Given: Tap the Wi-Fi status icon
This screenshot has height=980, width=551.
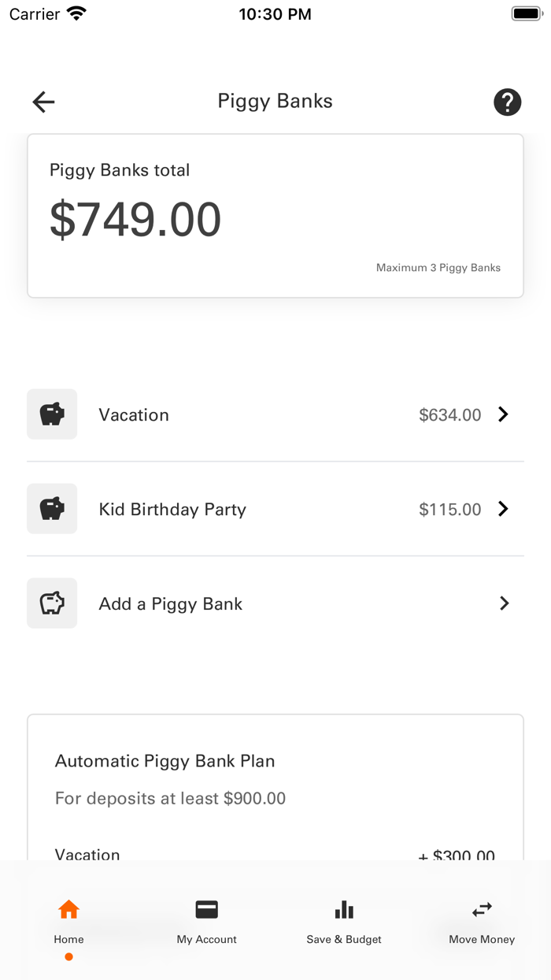Looking at the screenshot, I should tap(76, 13).
